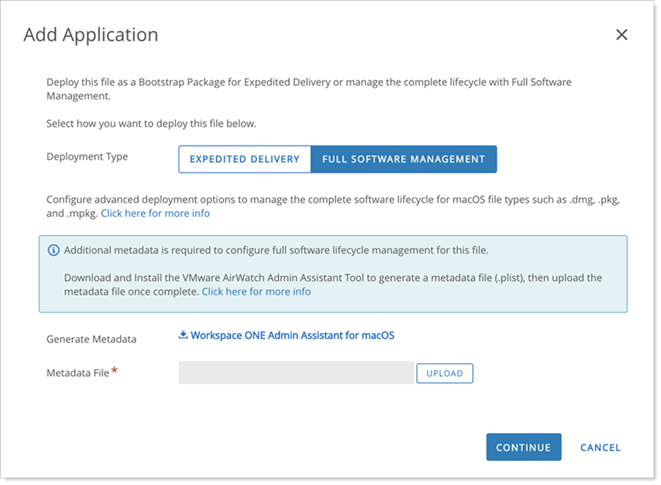The image size is (661, 485).
Task: Download Workspace ONE Admin Assistant for macOS
Action: click(x=292, y=335)
